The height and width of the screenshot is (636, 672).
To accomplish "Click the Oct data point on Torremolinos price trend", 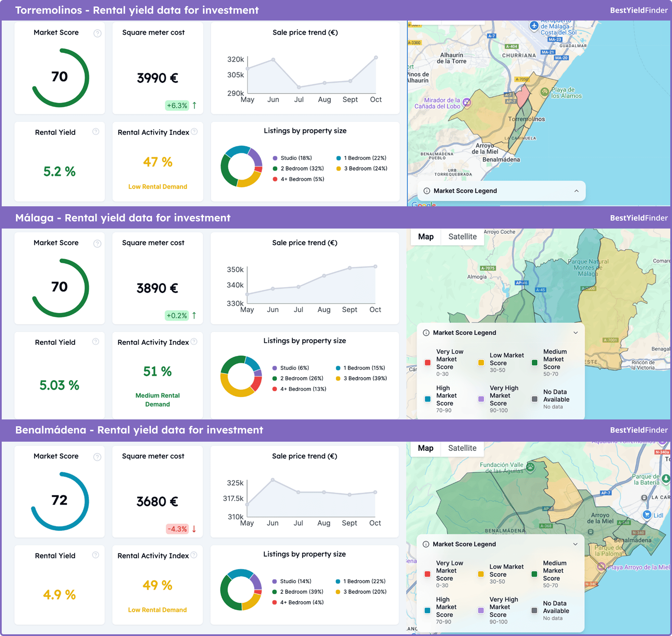I will click(x=376, y=57).
